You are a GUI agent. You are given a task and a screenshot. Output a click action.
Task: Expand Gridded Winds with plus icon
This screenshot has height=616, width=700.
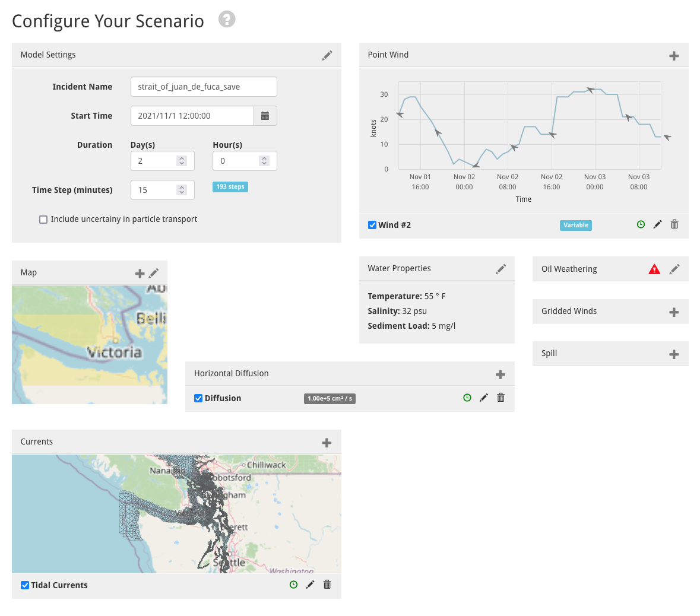click(674, 312)
